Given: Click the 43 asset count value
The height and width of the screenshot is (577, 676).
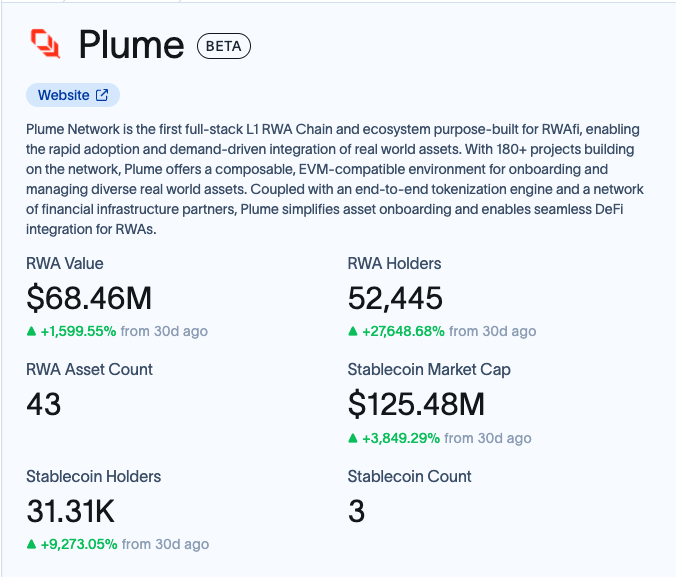Looking at the screenshot, I should (44, 405).
